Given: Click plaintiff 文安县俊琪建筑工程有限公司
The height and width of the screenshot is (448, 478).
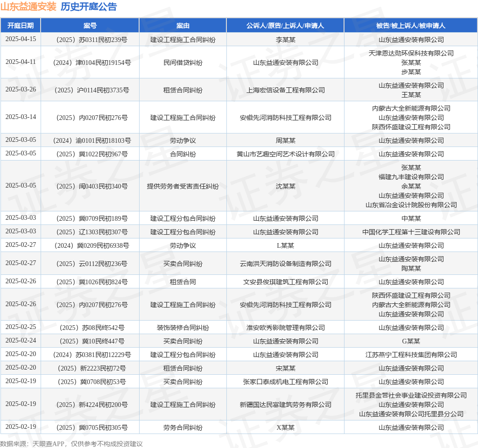Looking at the screenshot, I should click(285, 282).
